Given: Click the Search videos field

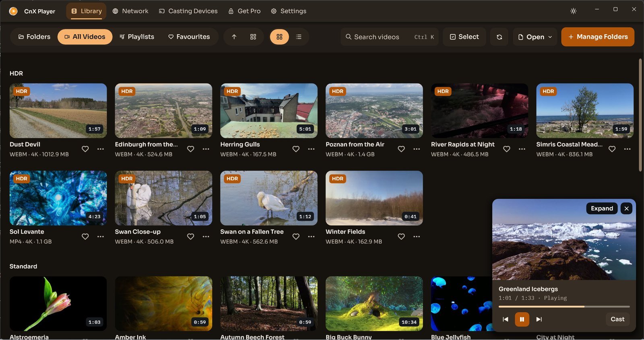Looking at the screenshot, I should (x=390, y=37).
